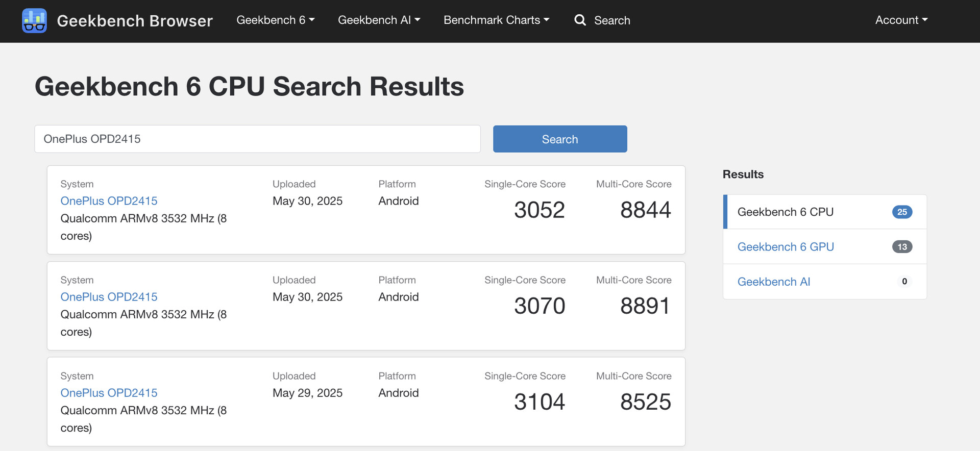Click the search query input field

257,139
